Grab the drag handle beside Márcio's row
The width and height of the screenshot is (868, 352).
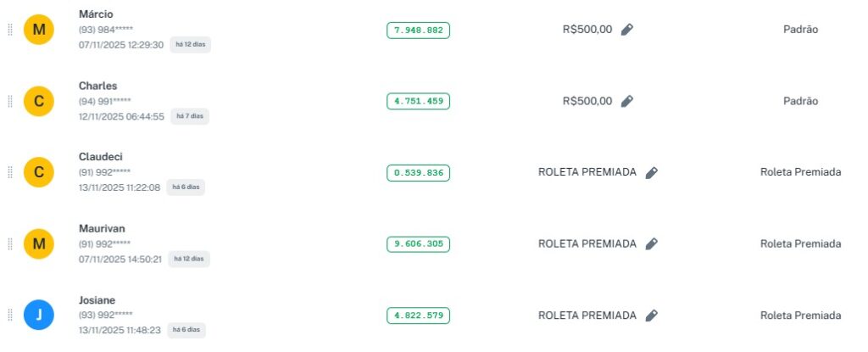10,30
